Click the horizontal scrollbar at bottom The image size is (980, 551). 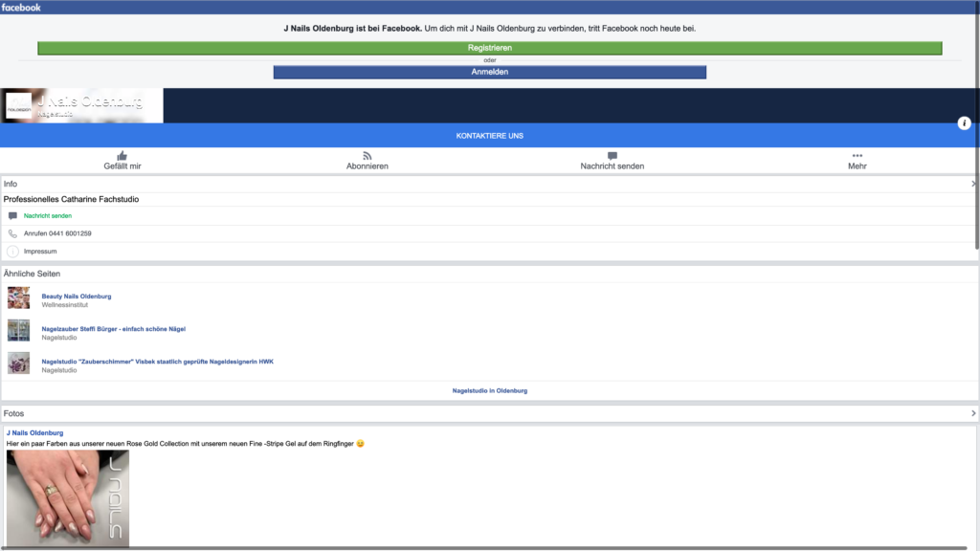484,548
